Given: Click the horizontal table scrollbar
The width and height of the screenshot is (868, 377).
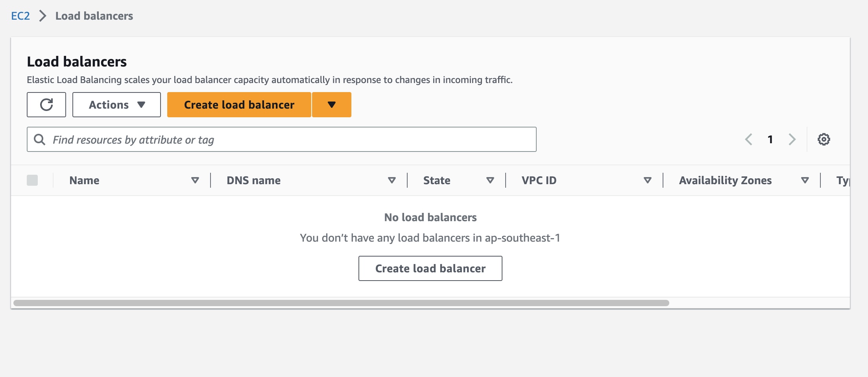Looking at the screenshot, I should (x=341, y=303).
